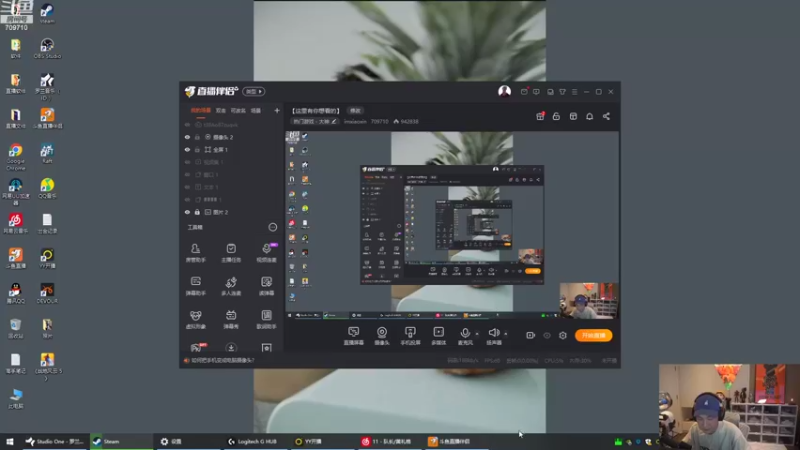Mute the 扬声器 speaker

[x=493, y=336]
